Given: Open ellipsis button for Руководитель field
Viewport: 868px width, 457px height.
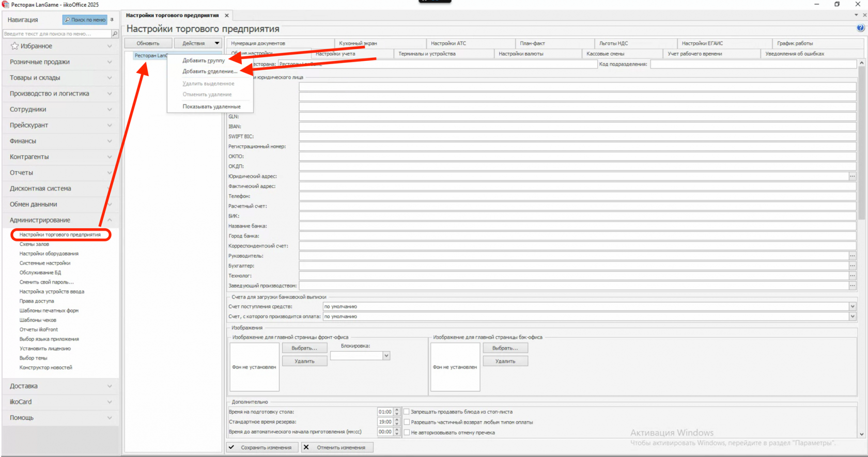Looking at the screenshot, I should click(852, 256).
